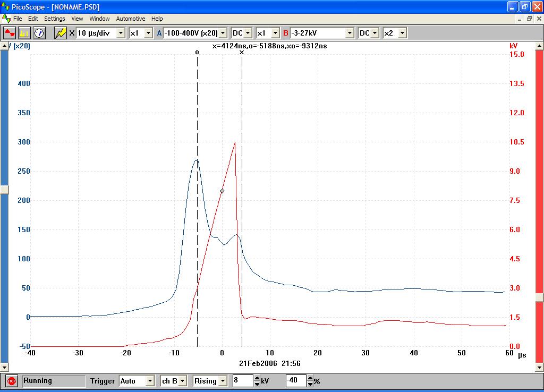Screen dimensions: 544x392
Task: Increase pre-trigger percent with up arrow
Action: point(310,378)
